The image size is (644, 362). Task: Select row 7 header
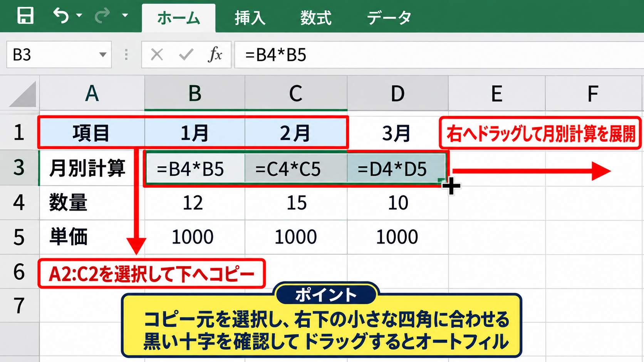19,305
